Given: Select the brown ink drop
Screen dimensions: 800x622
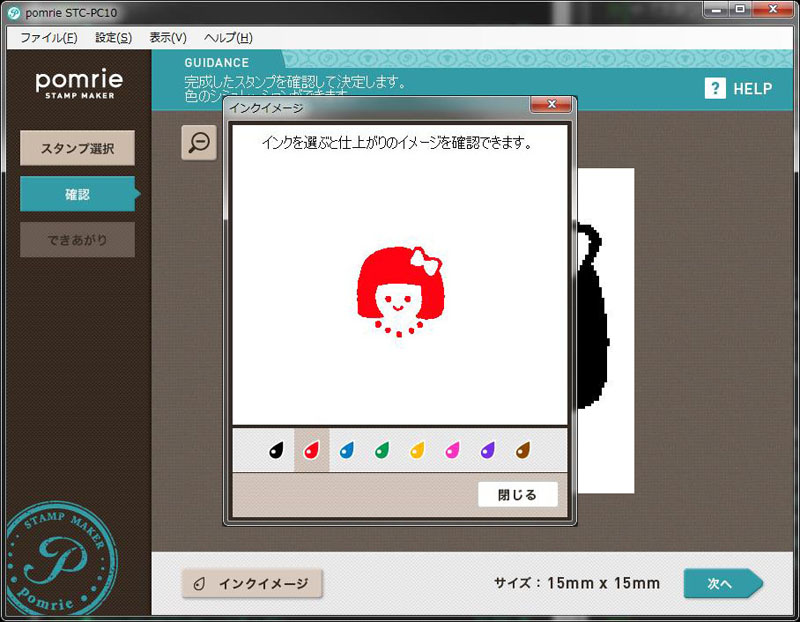Looking at the screenshot, I should [521, 450].
